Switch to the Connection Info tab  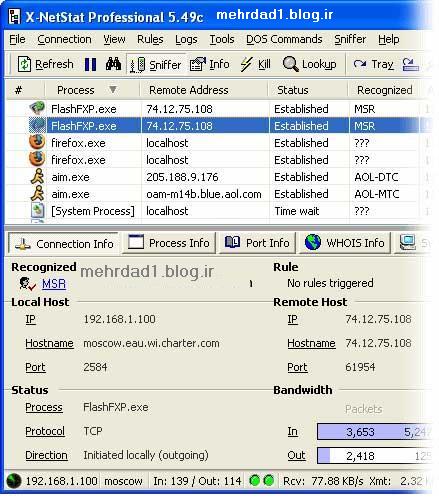click(x=63, y=244)
